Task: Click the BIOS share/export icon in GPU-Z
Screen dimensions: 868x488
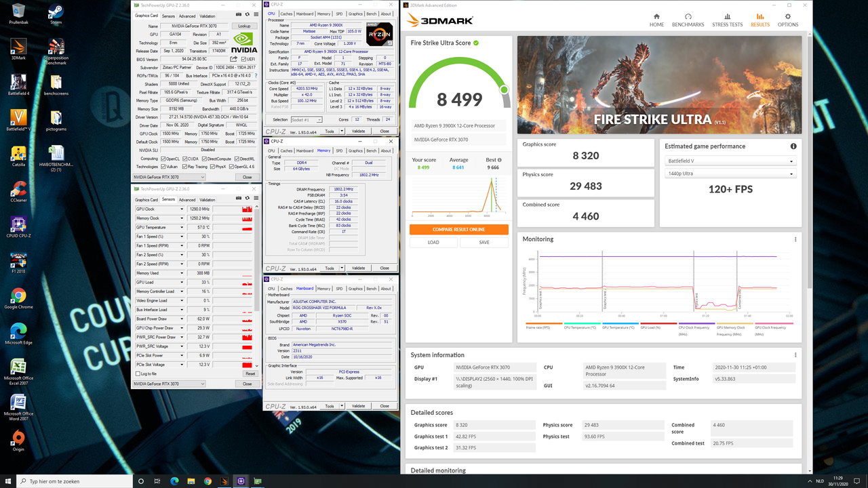Action: (x=234, y=59)
